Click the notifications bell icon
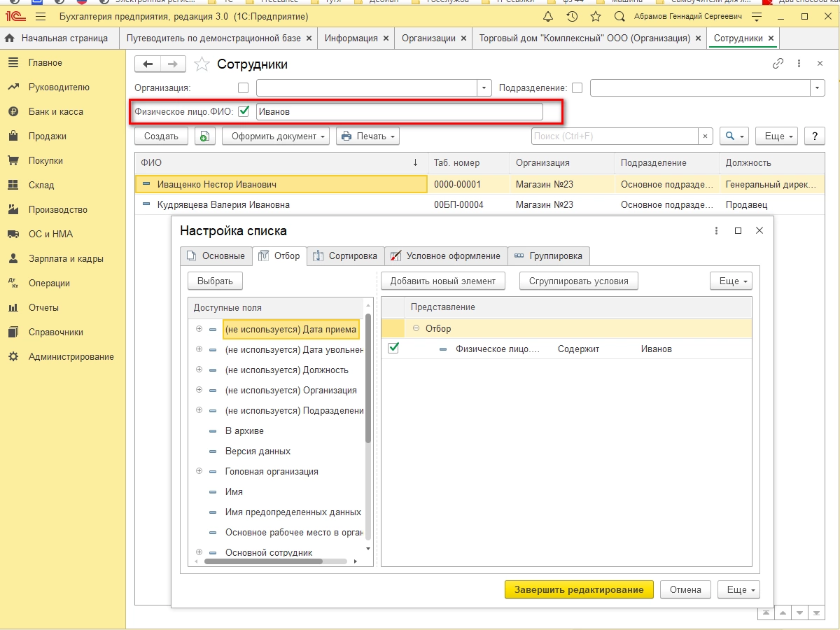The height and width of the screenshot is (630, 840). point(548,16)
